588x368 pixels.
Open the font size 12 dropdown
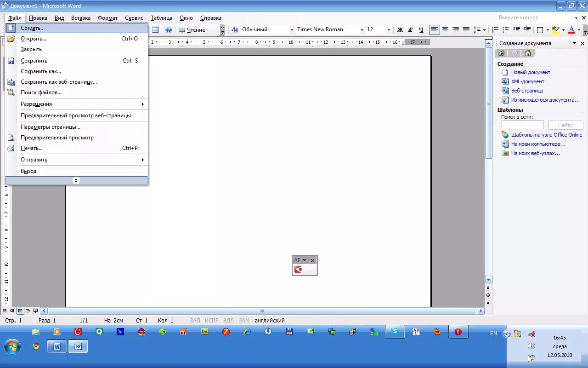[x=389, y=30]
